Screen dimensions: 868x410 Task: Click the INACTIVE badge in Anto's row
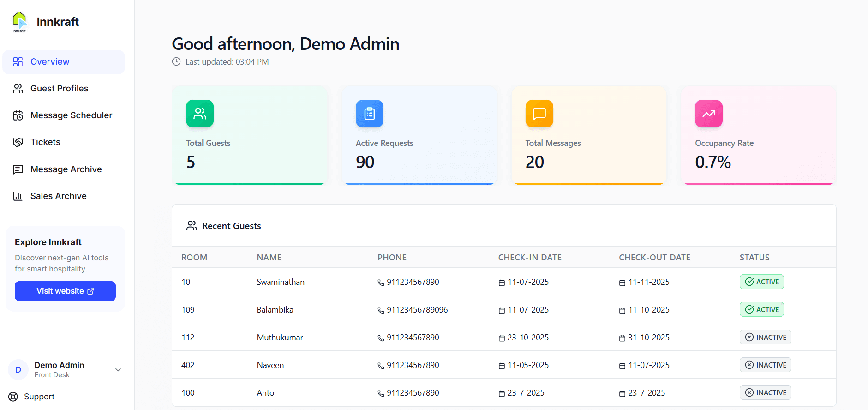pyautogui.click(x=766, y=392)
